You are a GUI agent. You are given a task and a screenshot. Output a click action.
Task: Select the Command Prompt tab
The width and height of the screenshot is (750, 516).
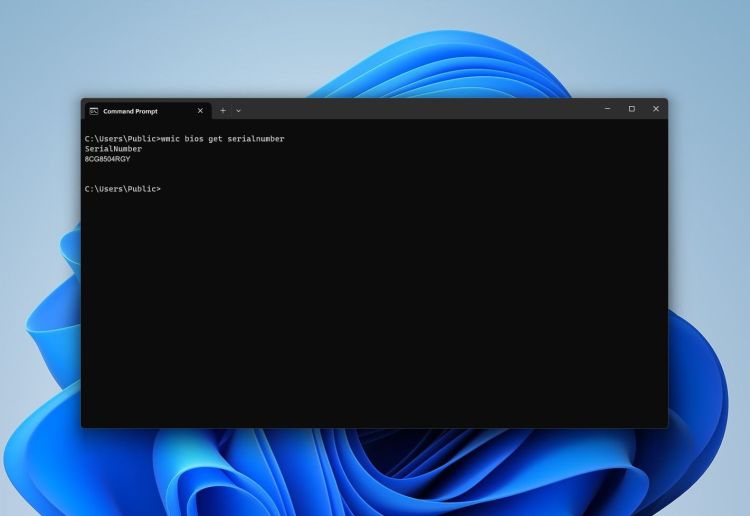[x=148, y=111]
